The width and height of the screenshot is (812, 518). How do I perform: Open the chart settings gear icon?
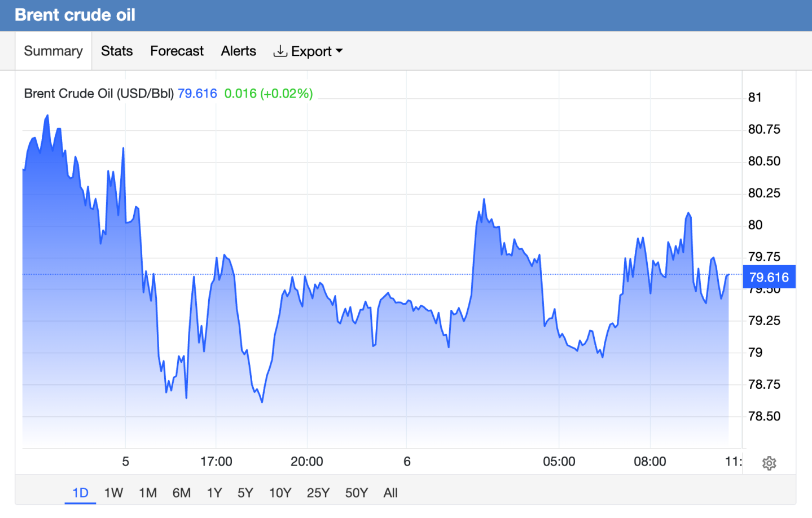point(769,463)
